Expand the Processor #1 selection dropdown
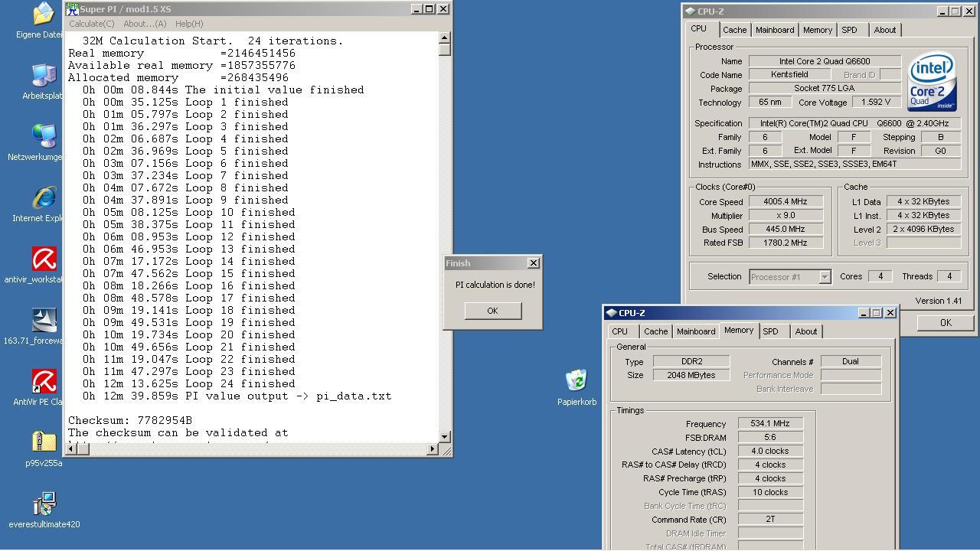Screen dimensions: 980x551 tap(825, 277)
